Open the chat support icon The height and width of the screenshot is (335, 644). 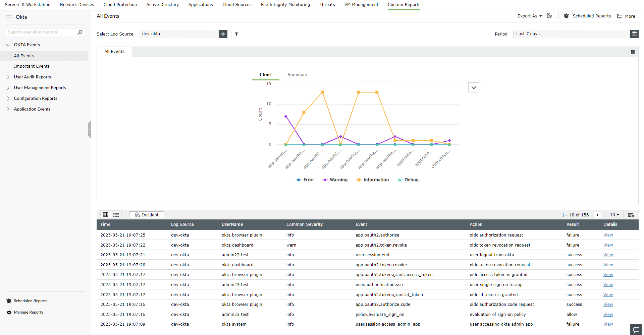(636, 330)
